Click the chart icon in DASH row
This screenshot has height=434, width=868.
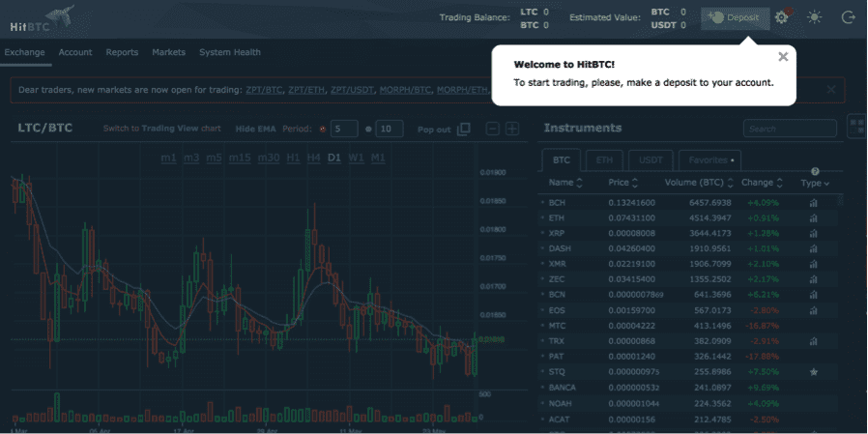[x=813, y=248]
